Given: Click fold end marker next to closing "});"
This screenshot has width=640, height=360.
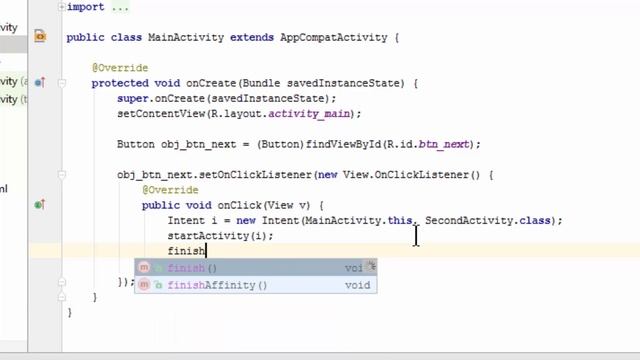Looking at the screenshot, I should click(62, 282).
